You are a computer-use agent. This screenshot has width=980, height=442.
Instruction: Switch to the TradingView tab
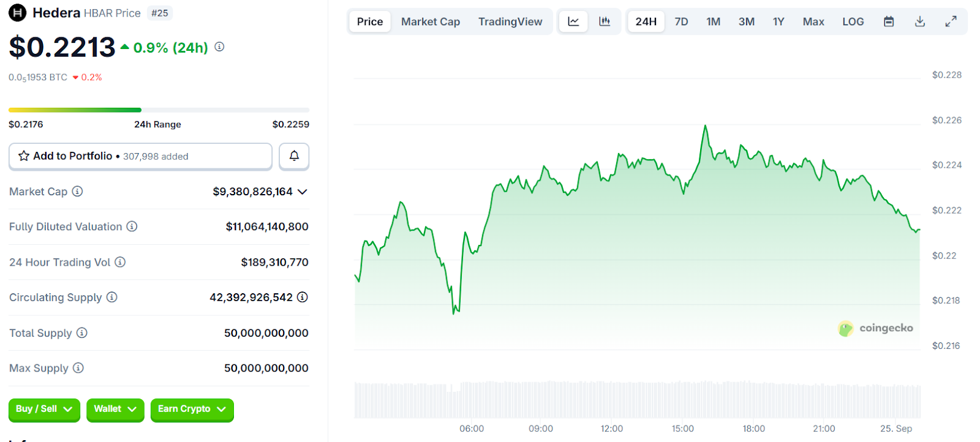click(510, 21)
